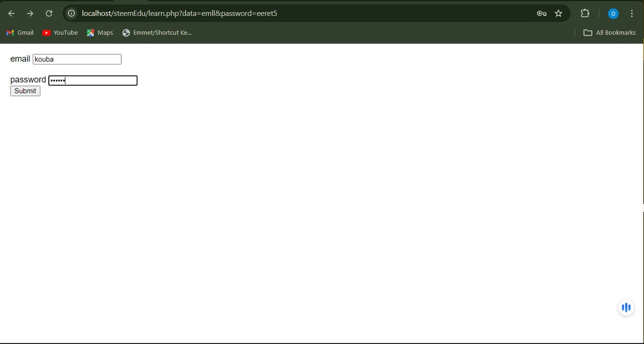The height and width of the screenshot is (344, 644).
Task: Open the YouTube bookmark
Action: coord(60,33)
